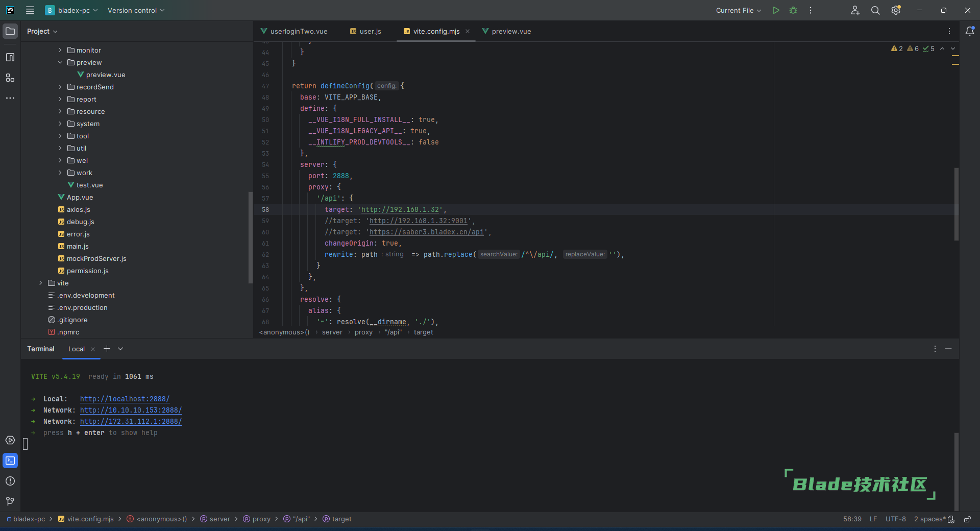980x531 pixels.
Task: Close the Local terminal tab
Action: coord(93,349)
